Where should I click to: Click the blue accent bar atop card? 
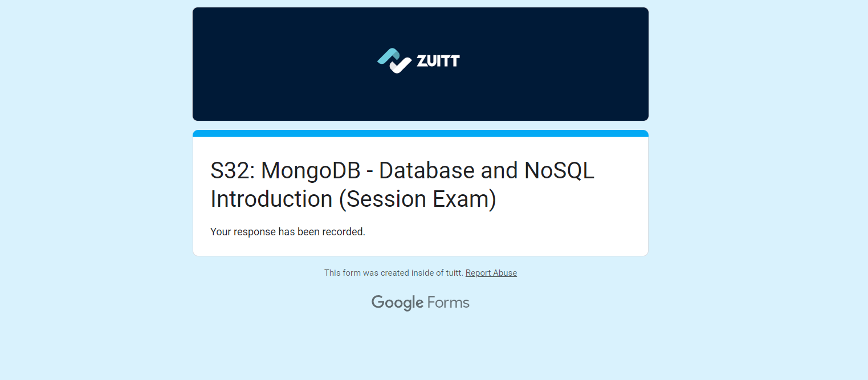[x=421, y=133]
